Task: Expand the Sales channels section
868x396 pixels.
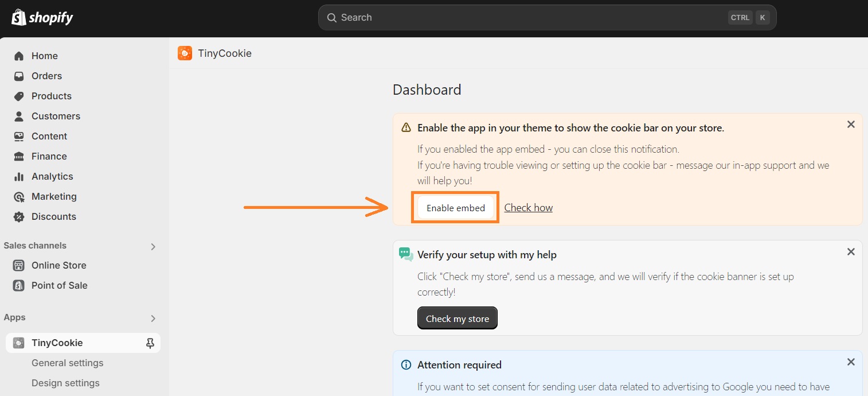Action: 153,246
